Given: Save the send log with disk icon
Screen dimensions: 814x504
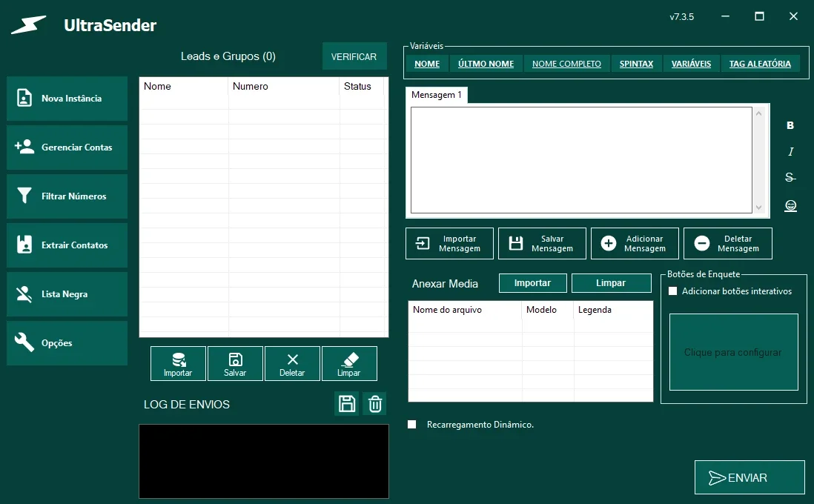Looking at the screenshot, I should (347, 404).
